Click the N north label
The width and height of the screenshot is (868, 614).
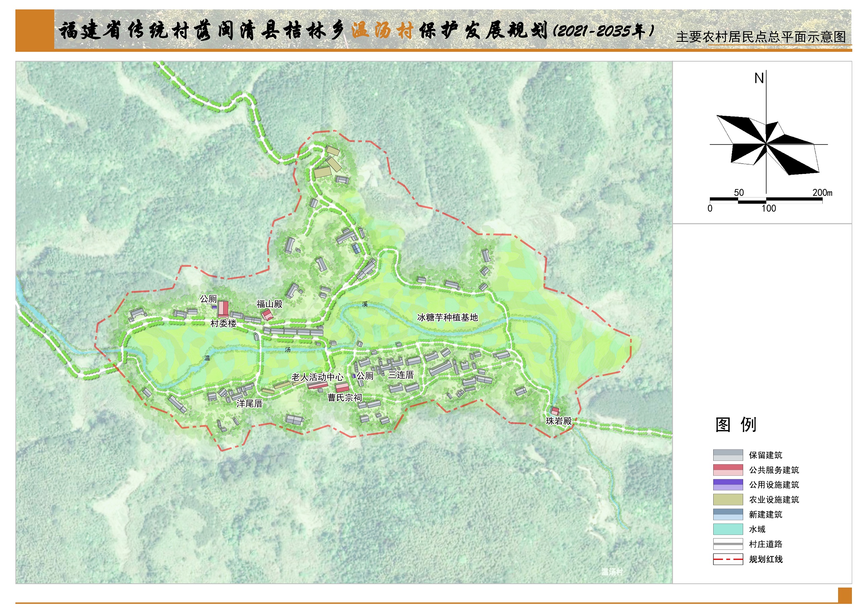759,78
